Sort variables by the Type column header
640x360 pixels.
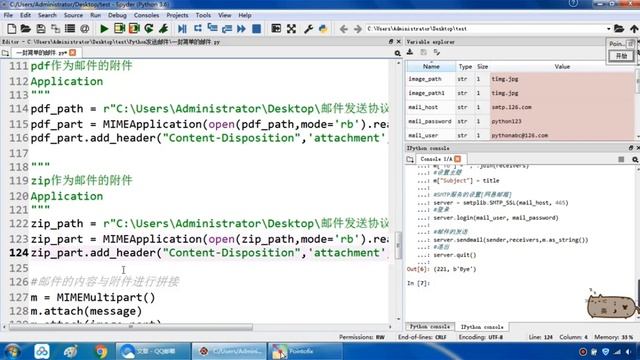465,67
